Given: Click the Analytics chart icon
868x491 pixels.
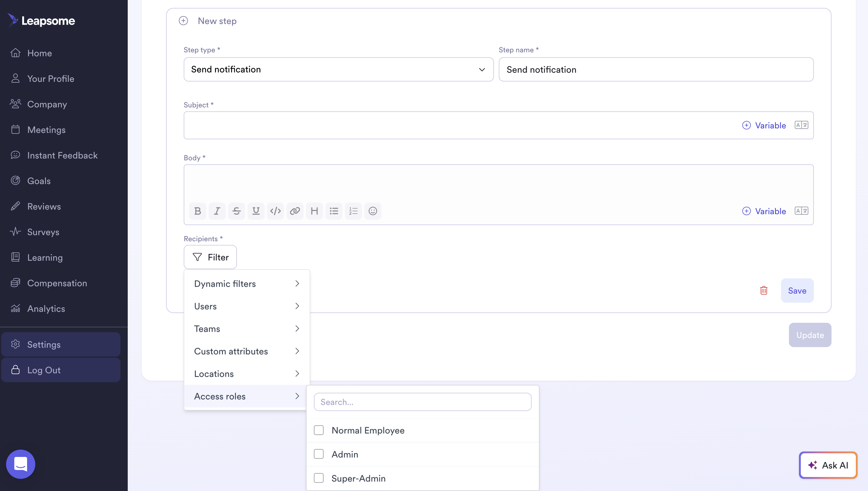Looking at the screenshot, I should (x=16, y=308).
